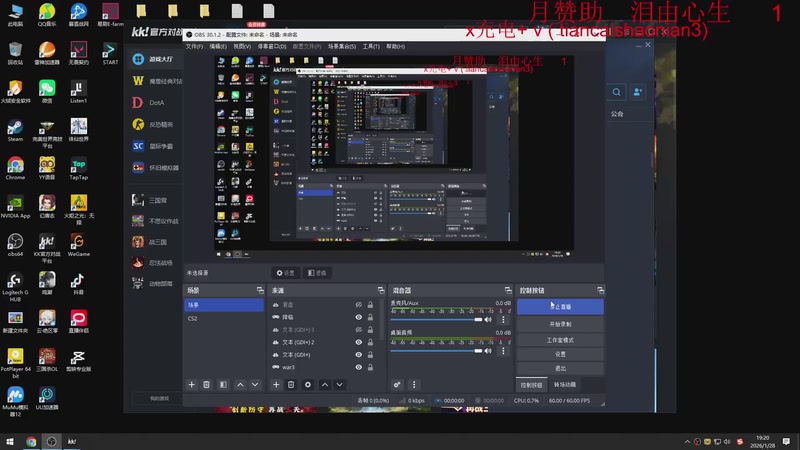Screen dimensions: 800x450
Task: Open TapTap desktop shortcut
Action: 79,168
